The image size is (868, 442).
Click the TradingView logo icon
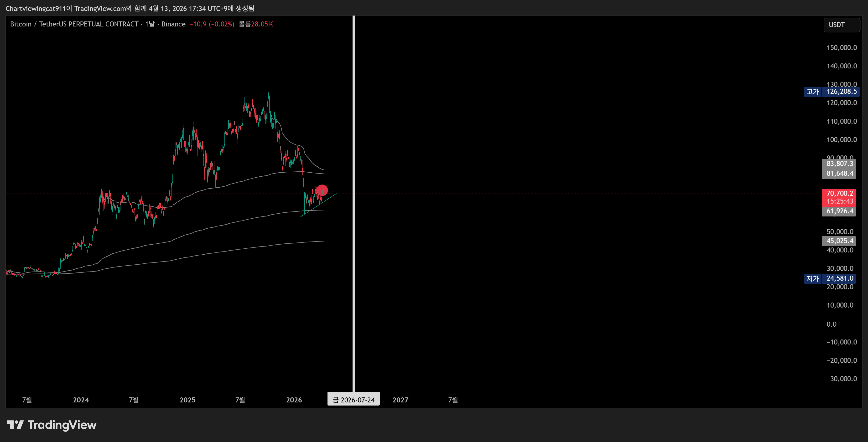15,425
